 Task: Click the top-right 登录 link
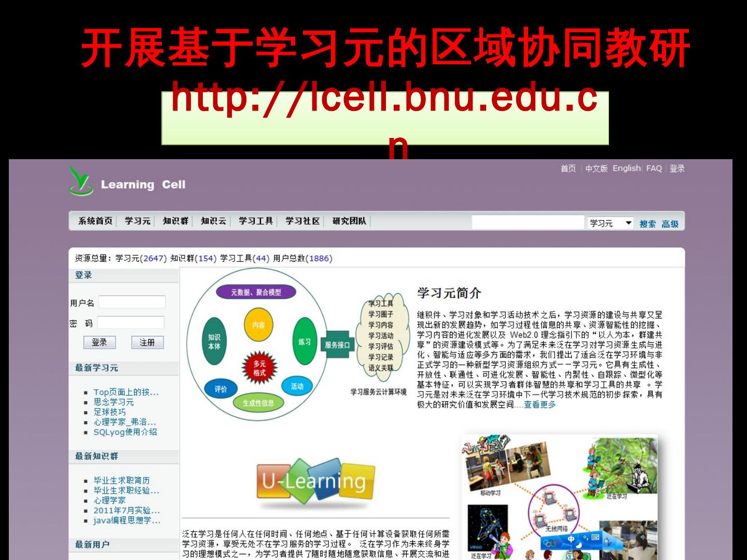pyautogui.click(x=677, y=169)
